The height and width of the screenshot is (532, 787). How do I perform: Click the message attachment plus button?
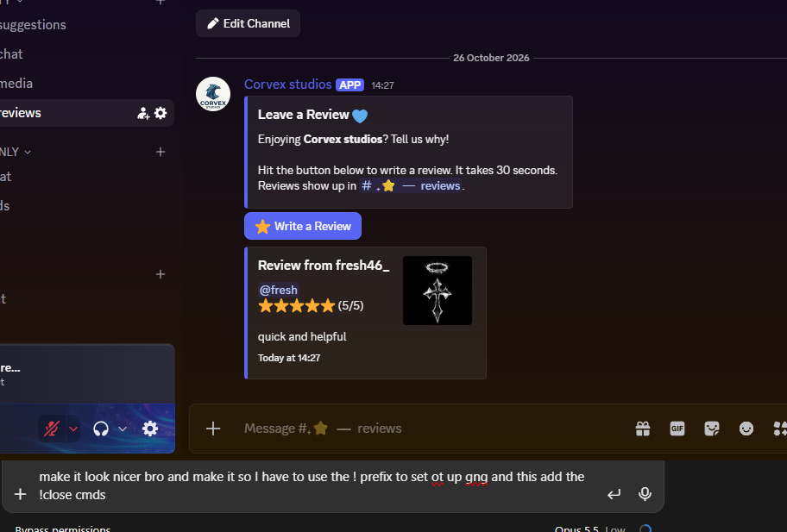(213, 429)
